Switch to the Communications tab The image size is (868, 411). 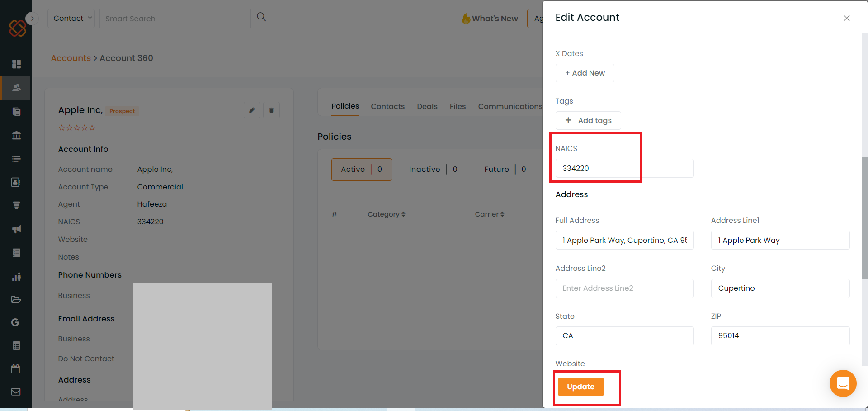[510, 106]
